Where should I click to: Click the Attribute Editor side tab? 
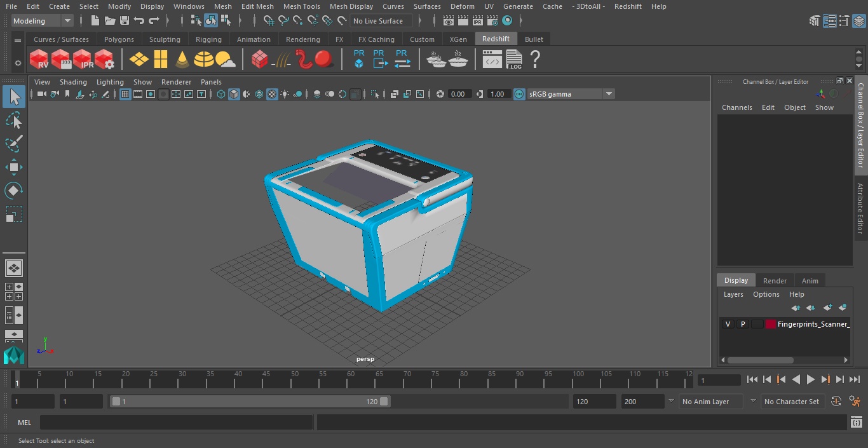tap(861, 208)
